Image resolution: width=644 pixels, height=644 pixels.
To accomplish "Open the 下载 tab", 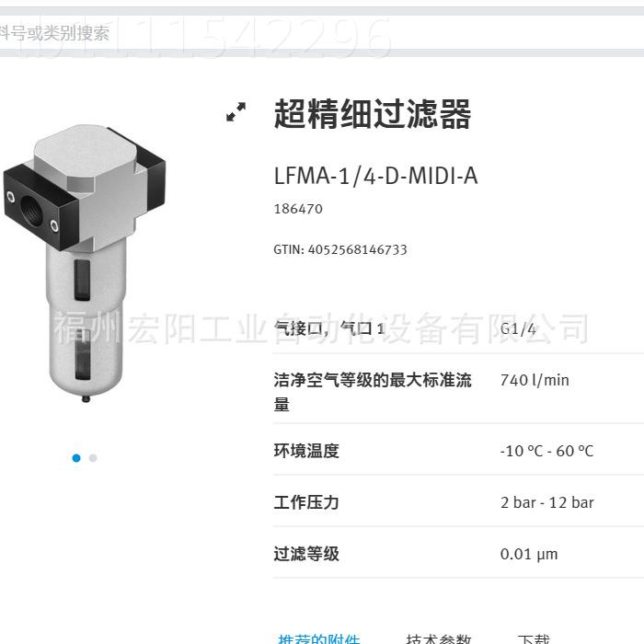I will (534, 638).
